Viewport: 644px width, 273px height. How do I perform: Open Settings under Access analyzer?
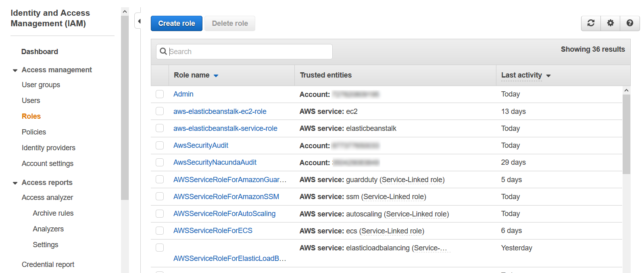click(x=46, y=245)
